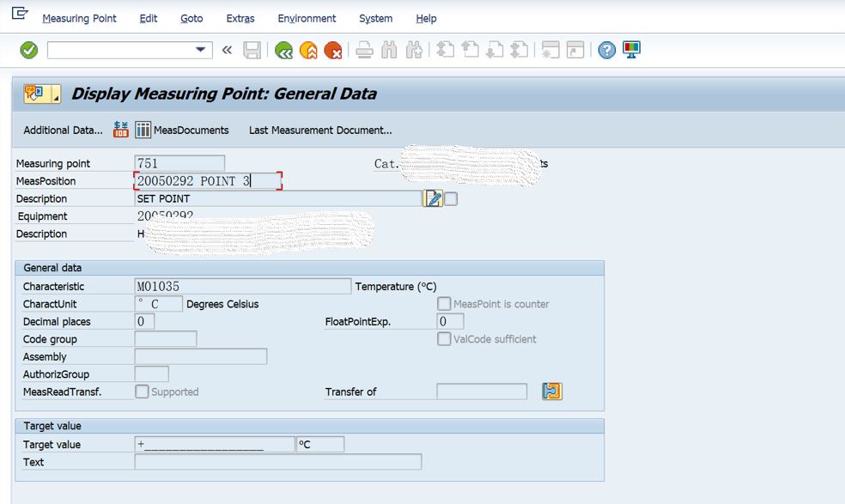Image resolution: width=845 pixels, height=504 pixels.
Task: Toggle ValCode sufficient checkbox
Action: 444,339
